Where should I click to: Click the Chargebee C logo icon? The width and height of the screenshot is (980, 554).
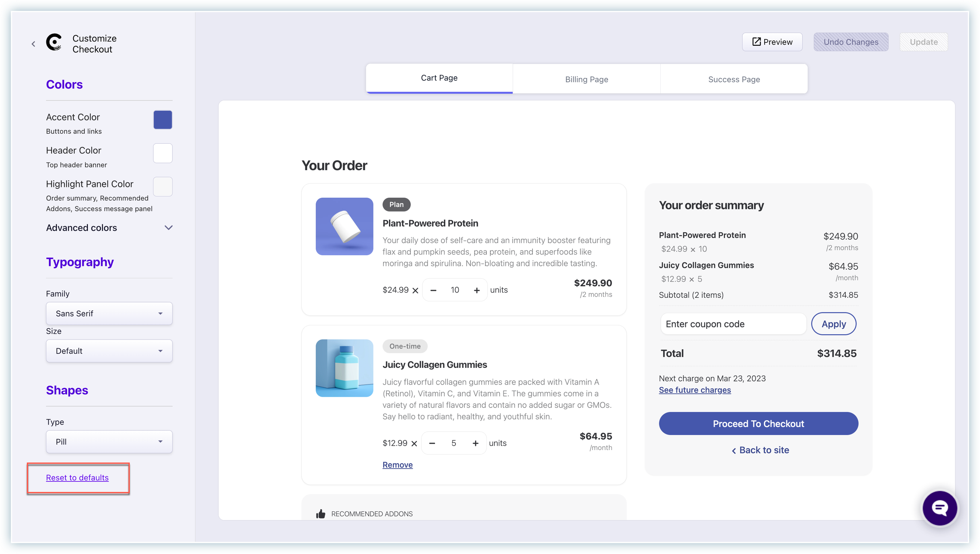[x=54, y=42]
